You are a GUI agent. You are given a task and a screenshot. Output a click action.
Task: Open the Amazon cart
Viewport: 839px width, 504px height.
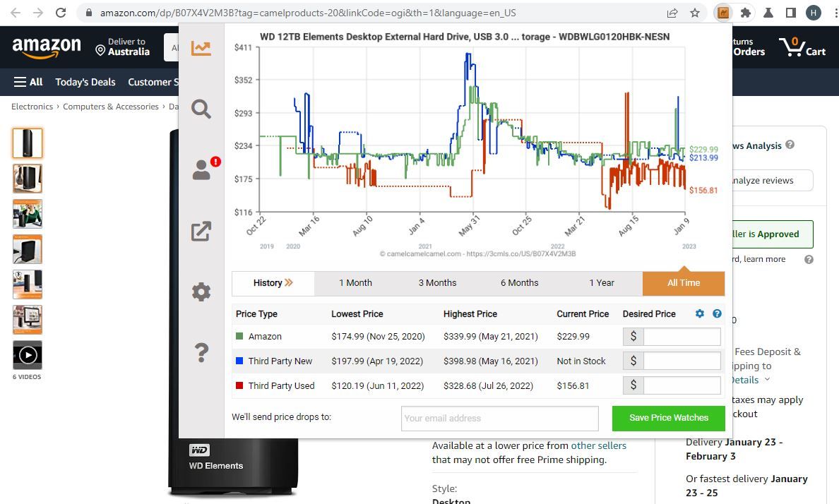(x=802, y=47)
